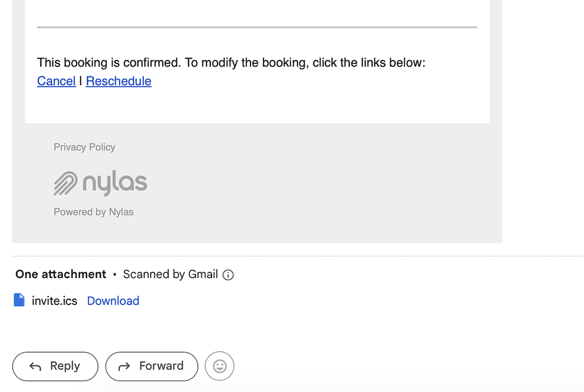Click the Nylas logo

(x=100, y=183)
